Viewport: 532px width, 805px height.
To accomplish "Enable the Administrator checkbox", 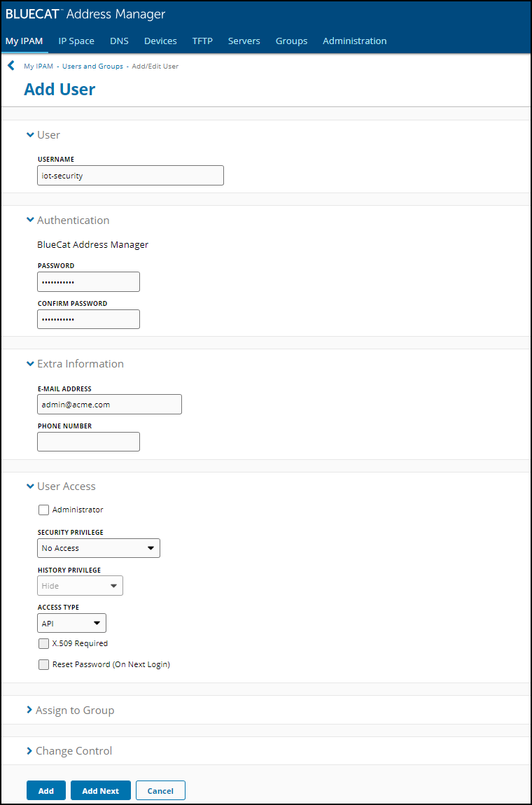I will click(44, 510).
